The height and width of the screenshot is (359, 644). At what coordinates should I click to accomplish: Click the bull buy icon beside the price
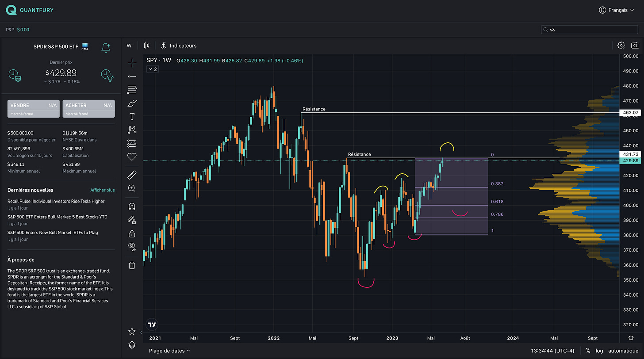click(x=107, y=75)
